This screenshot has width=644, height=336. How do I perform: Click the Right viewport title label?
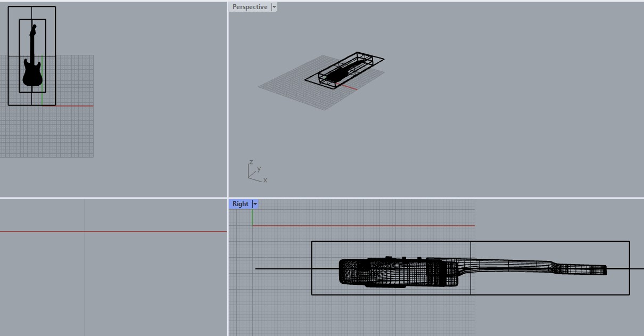(x=240, y=204)
